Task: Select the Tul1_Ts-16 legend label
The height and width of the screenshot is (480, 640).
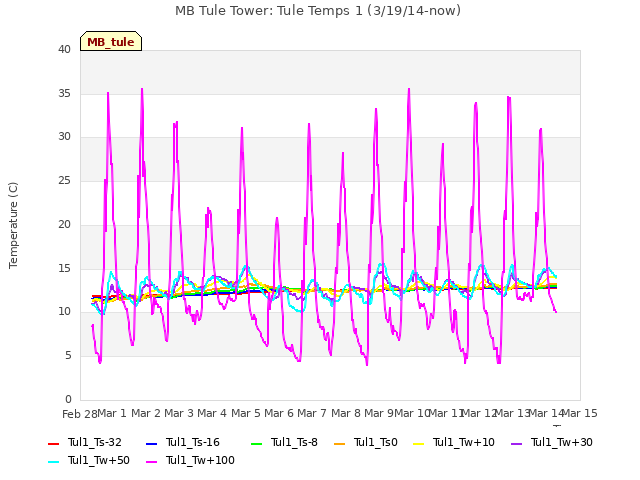Action: tap(193, 442)
